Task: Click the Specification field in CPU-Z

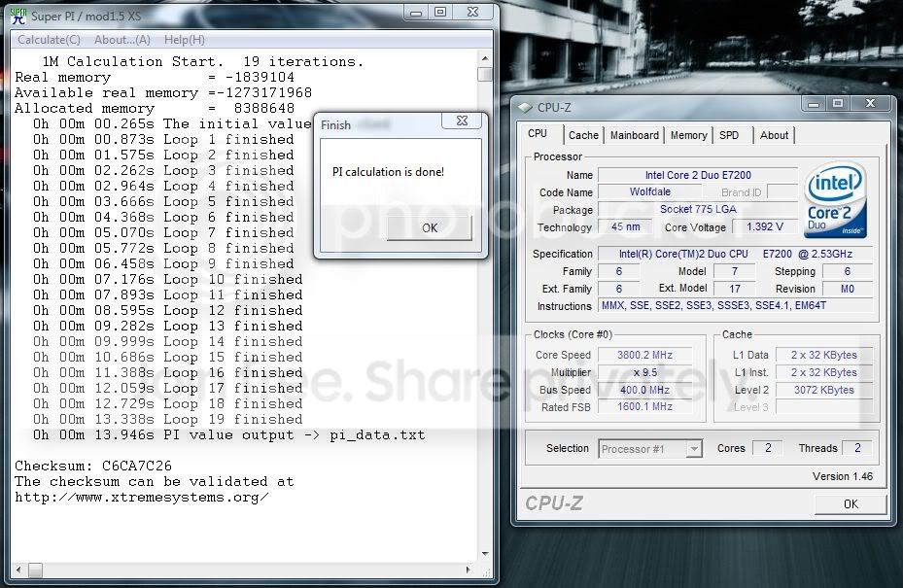Action: tap(736, 254)
